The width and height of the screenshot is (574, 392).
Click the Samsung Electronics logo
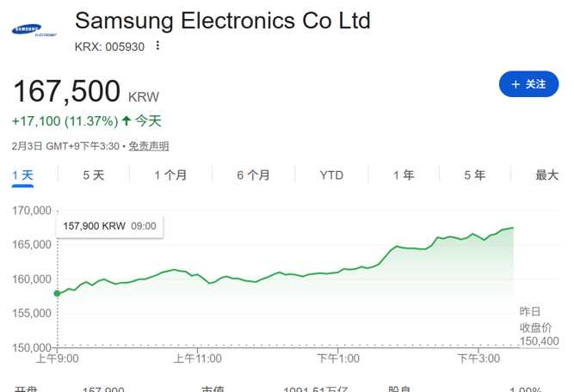[x=34, y=31]
